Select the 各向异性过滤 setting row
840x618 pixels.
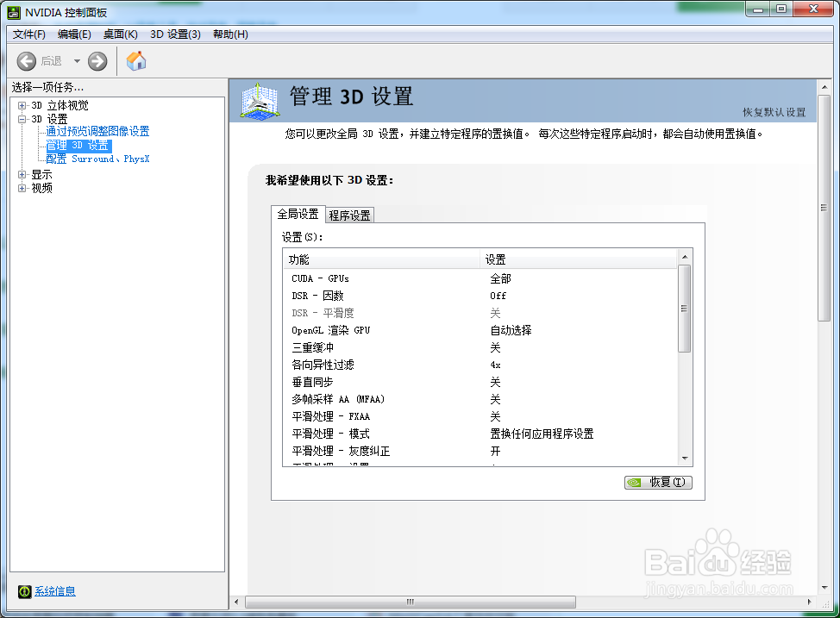coord(480,365)
